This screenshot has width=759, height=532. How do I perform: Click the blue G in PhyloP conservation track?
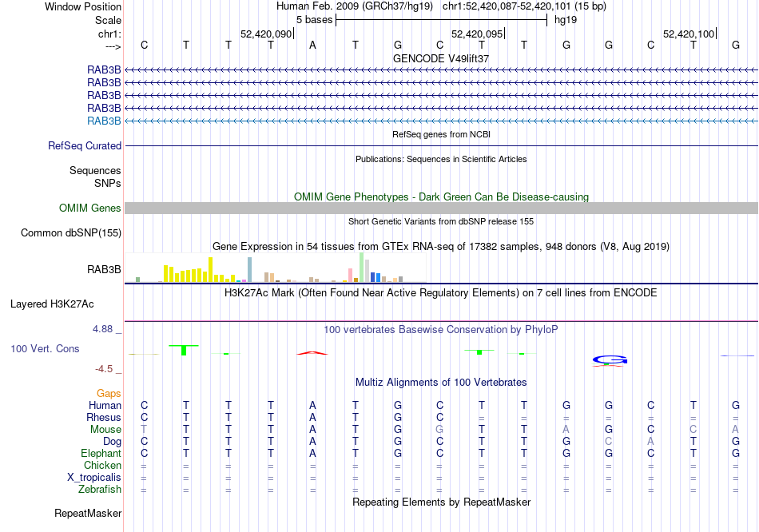pos(610,360)
